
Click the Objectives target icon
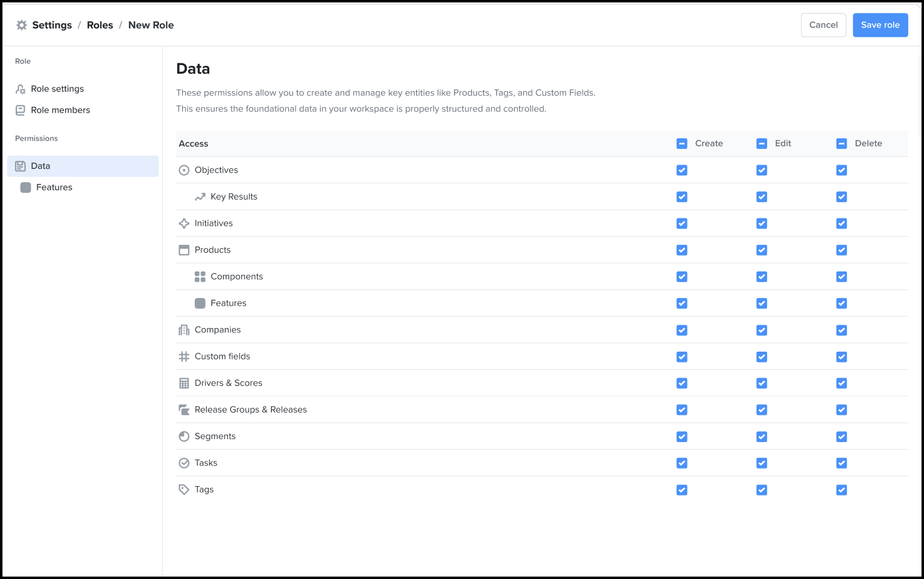click(x=184, y=170)
